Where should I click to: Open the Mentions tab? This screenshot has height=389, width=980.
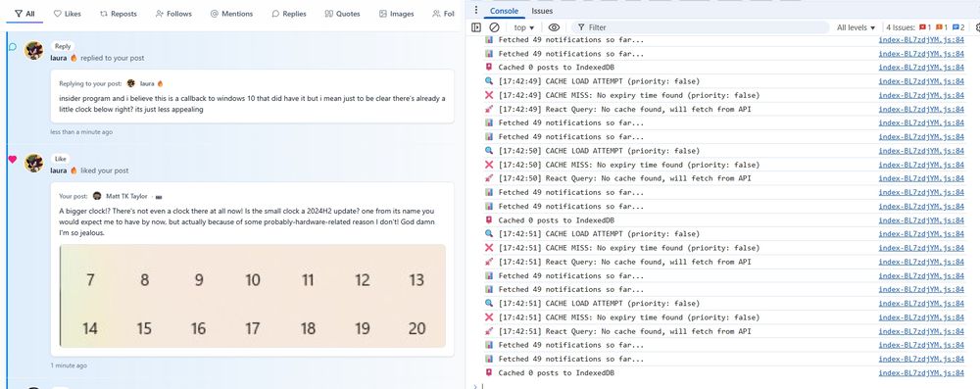[231, 13]
